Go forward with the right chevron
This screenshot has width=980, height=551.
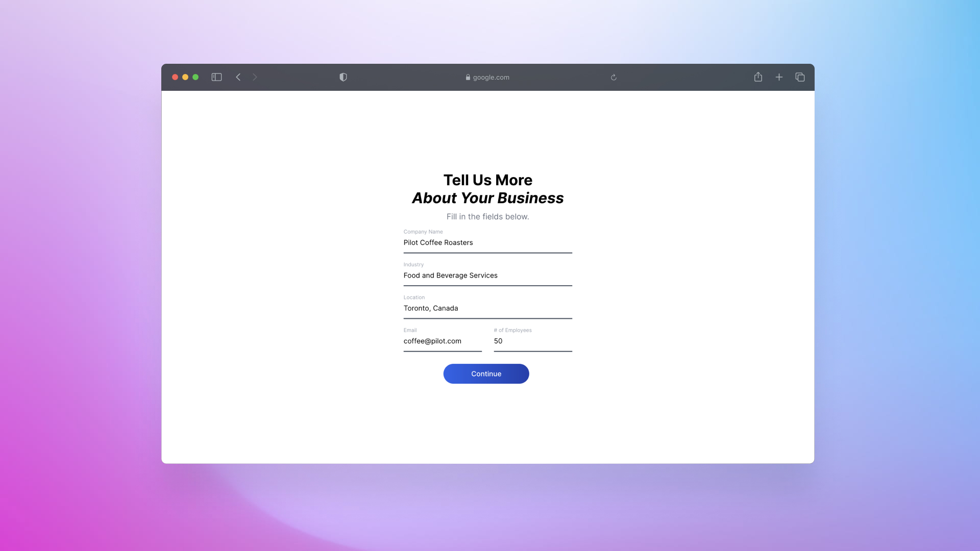coord(255,77)
